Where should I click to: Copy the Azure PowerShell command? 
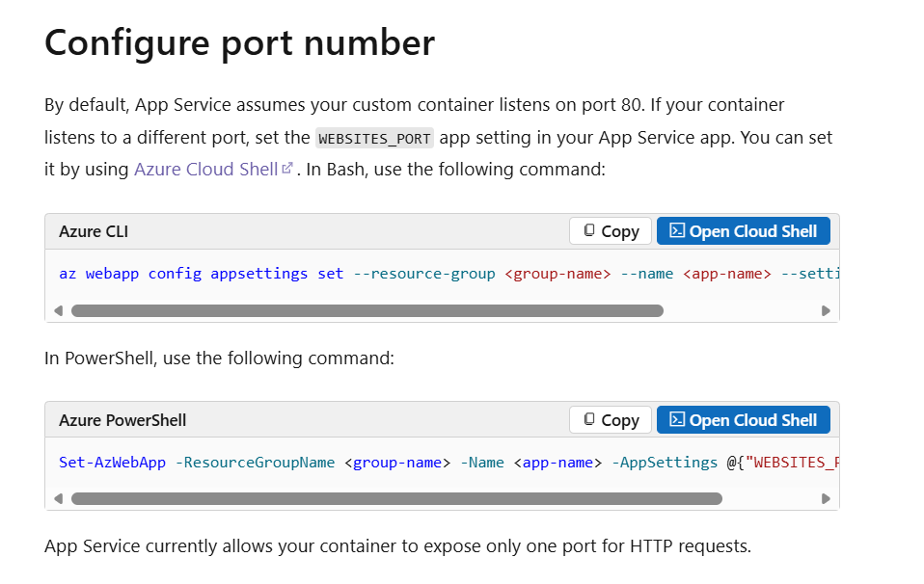(611, 420)
